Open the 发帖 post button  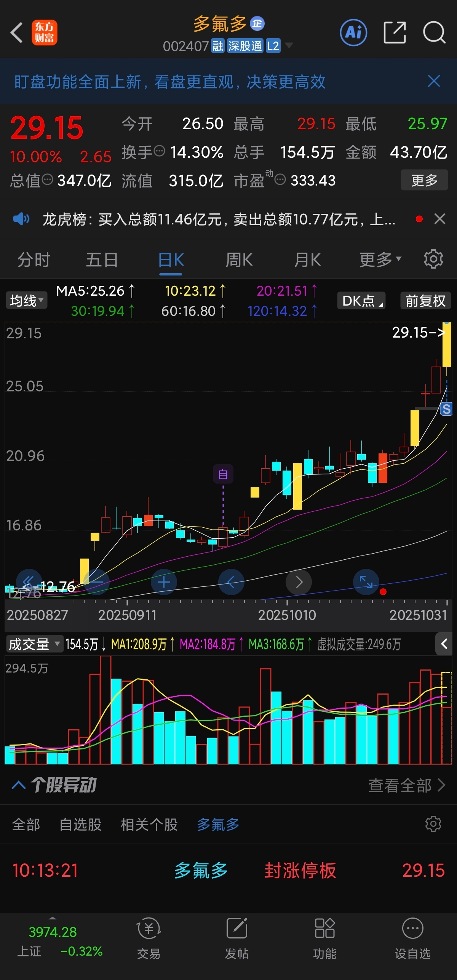coord(237,938)
